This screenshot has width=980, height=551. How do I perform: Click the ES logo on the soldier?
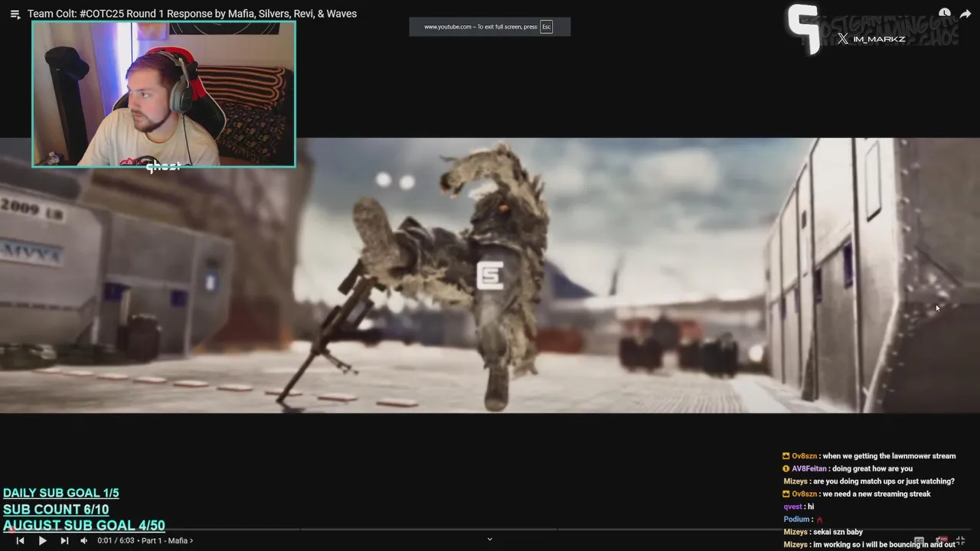[x=490, y=275]
